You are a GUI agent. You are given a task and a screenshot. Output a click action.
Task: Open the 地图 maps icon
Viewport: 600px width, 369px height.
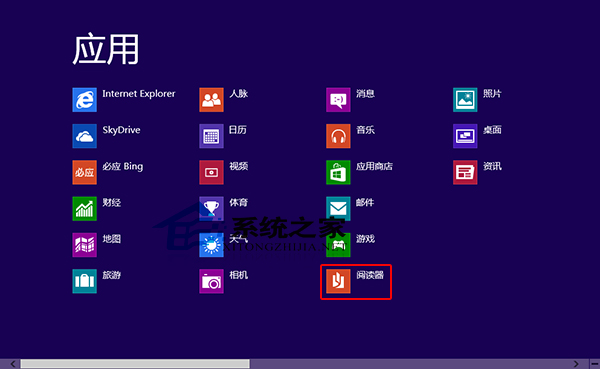[x=85, y=245]
